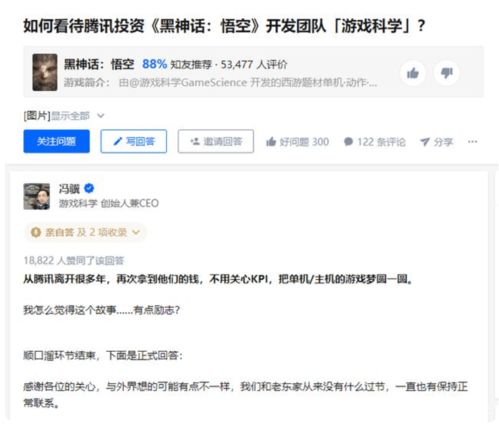Click the chevron next to 显示全部
Viewport: 499px width, 427px height.
tap(101, 116)
